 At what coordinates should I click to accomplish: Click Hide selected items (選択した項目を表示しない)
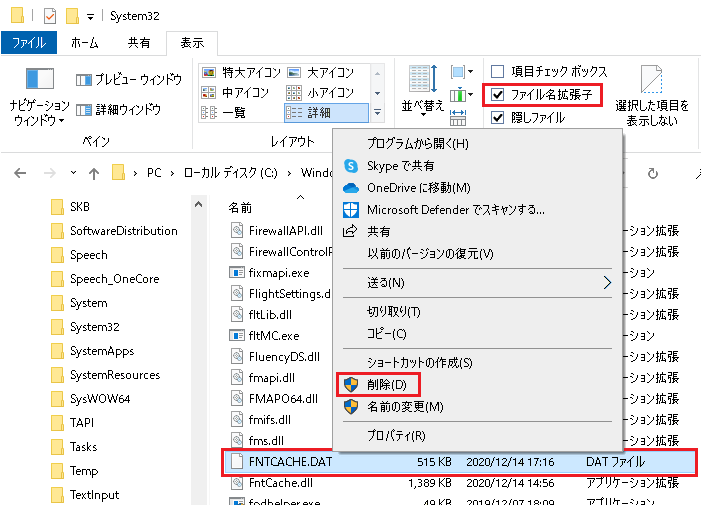pos(652,96)
